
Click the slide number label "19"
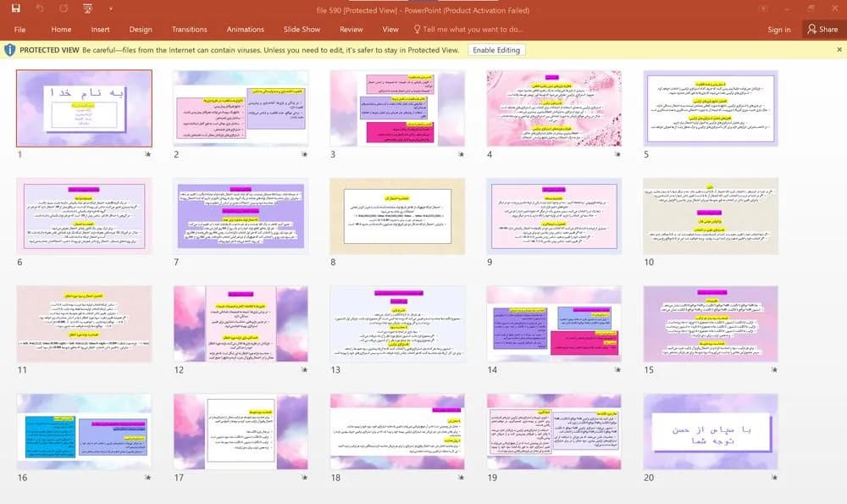click(492, 478)
